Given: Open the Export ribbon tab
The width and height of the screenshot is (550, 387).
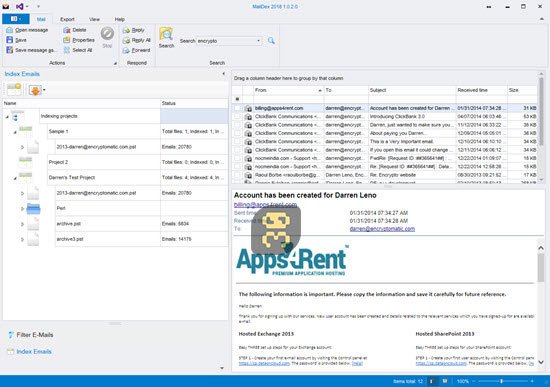Looking at the screenshot, I should tap(67, 19).
